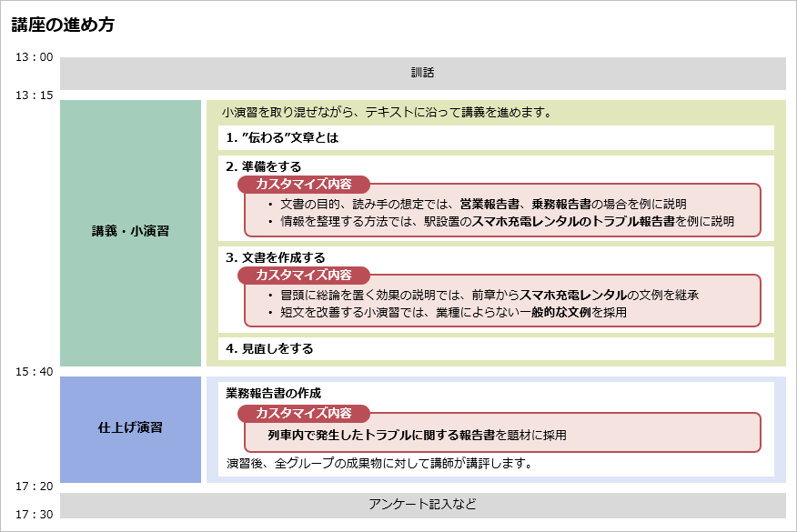Click the 3. 文書を作成する section heading
Viewport: 797px width, 532px height.
275,257
